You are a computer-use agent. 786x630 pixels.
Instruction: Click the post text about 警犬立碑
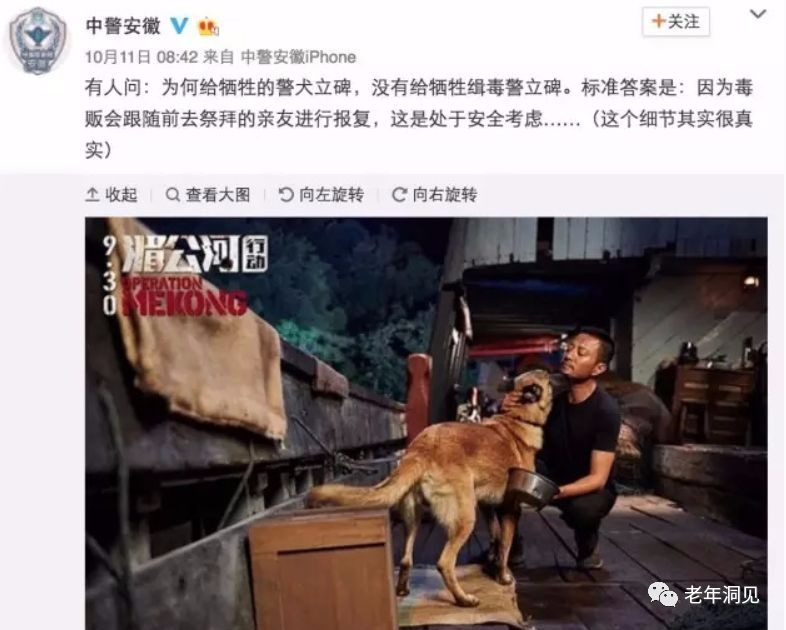[x=419, y=119]
